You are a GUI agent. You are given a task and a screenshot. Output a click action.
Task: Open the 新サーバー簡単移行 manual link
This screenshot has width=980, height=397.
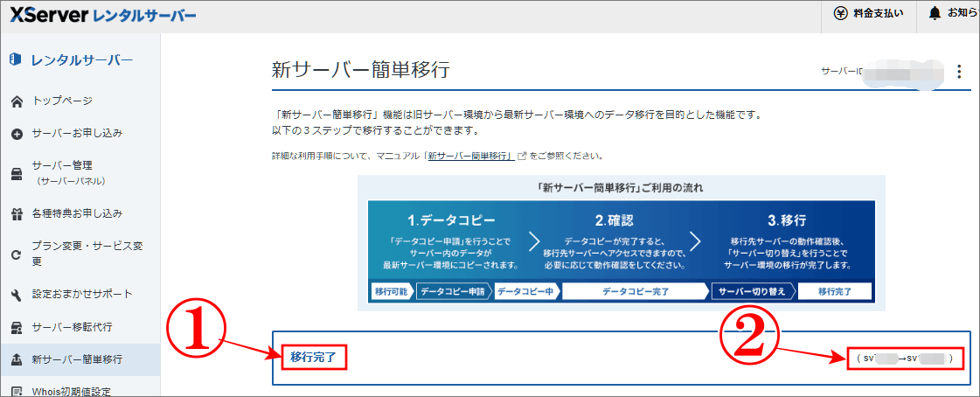[x=470, y=156]
